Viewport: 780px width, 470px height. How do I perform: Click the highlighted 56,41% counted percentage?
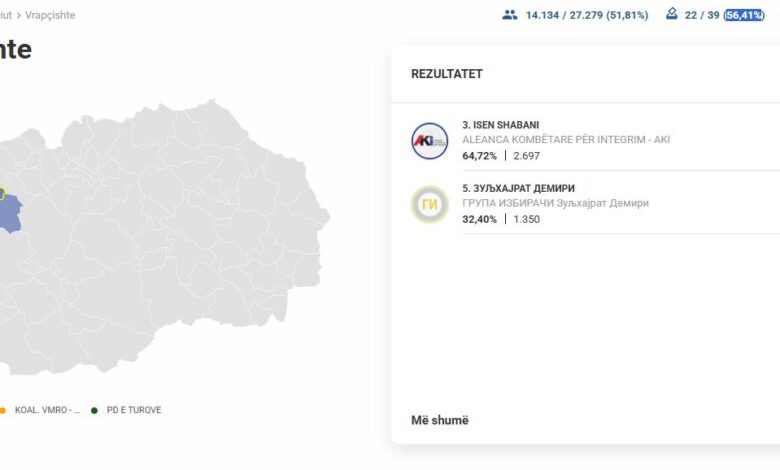[x=745, y=15]
